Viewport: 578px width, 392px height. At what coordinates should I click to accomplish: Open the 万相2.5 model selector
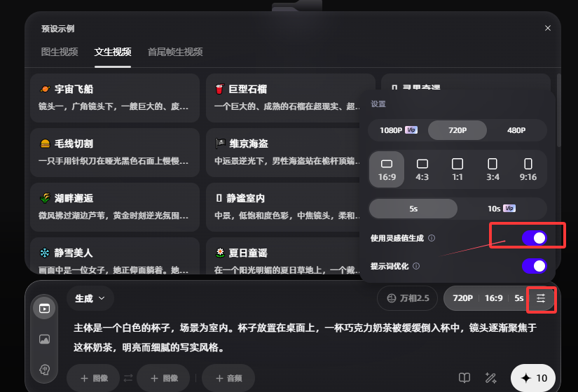click(407, 298)
